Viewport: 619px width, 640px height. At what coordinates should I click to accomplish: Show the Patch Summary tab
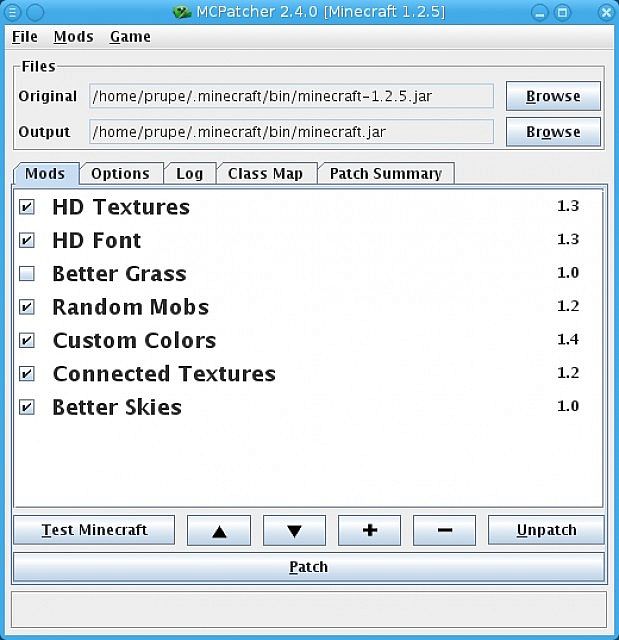(x=385, y=174)
